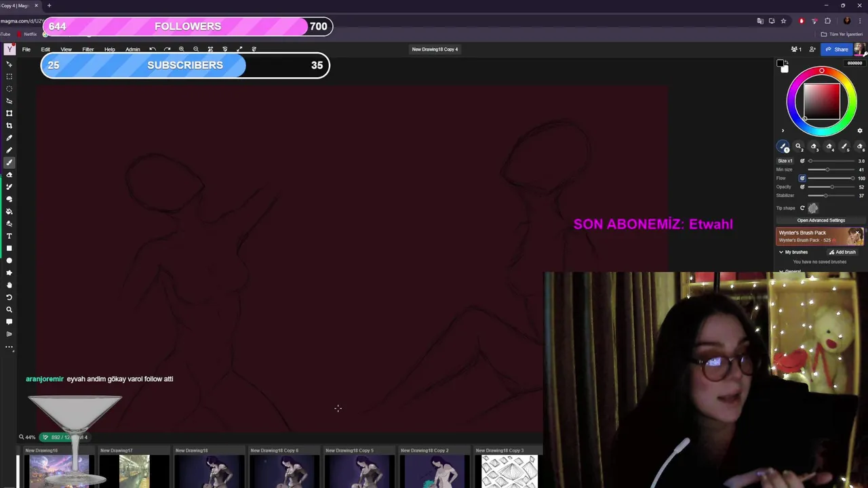This screenshot has height=488, width=868.
Task: Activate eraser slot 4
Action: point(829,147)
